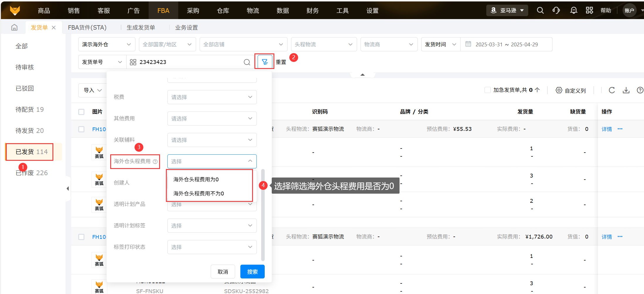Open the FBA top menu
Image resolution: width=644 pixels, height=294 pixels.
163,11
